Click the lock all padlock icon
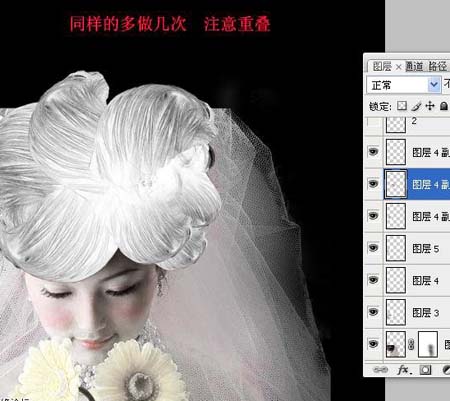Viewport: 450px width, 401px height. pos(444,106)
